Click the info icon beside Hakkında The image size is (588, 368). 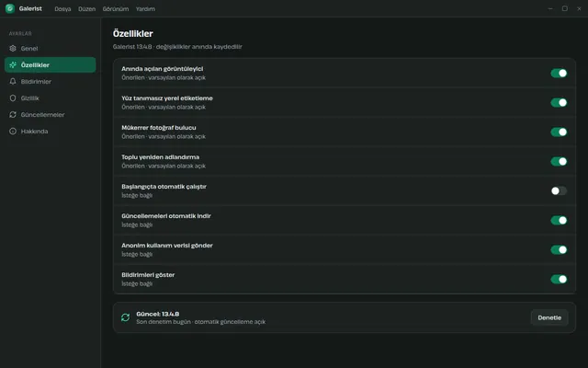pos(13,131)
